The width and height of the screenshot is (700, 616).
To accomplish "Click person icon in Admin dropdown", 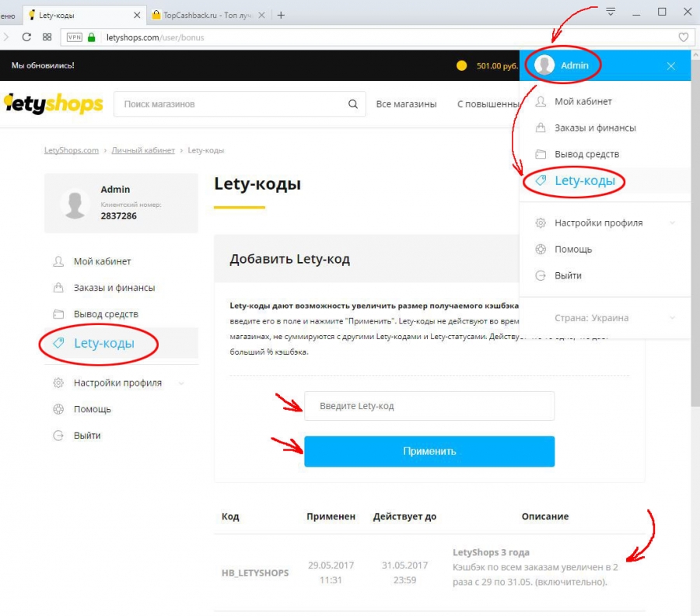I will click(541, 101).
